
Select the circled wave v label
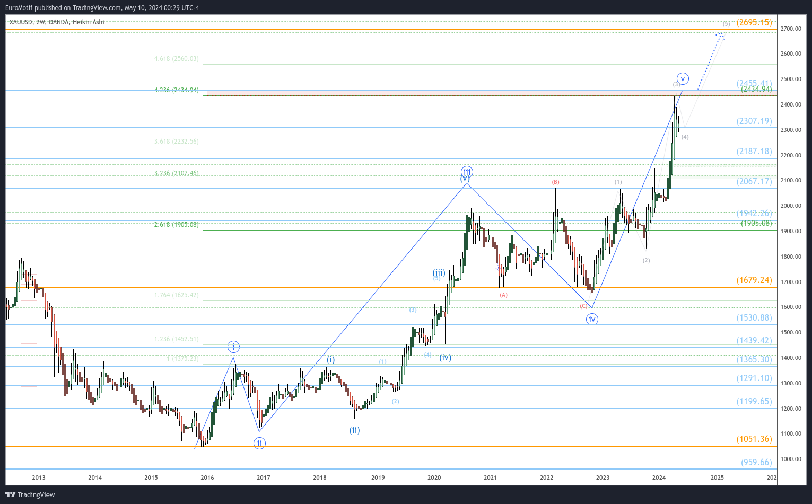click(x=683, y=78)
